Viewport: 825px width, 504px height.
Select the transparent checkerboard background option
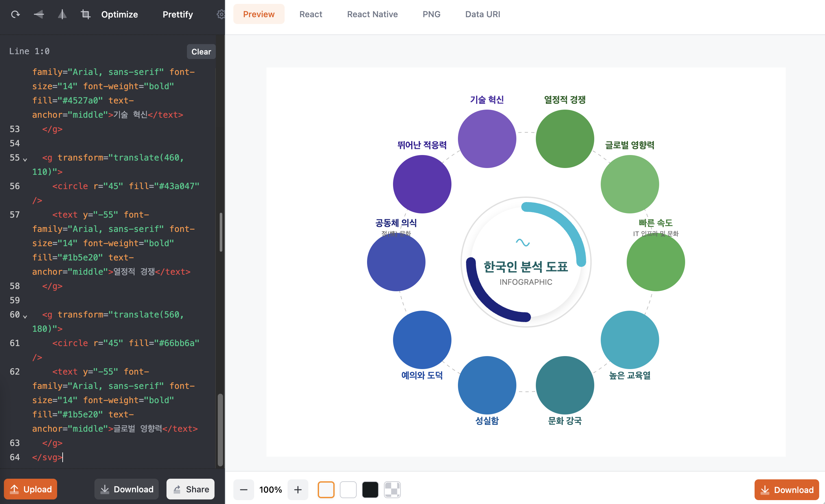click(392, 490)
